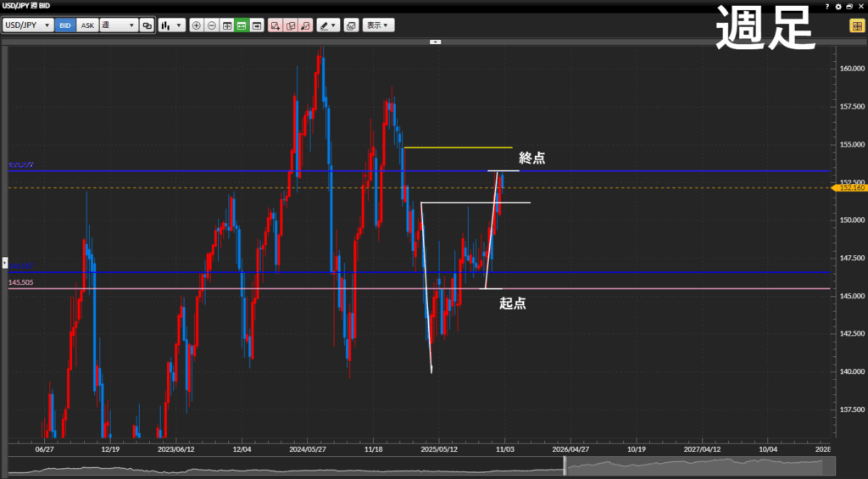Open the USD/JPY currency pair dropdown

click(27, 25)
